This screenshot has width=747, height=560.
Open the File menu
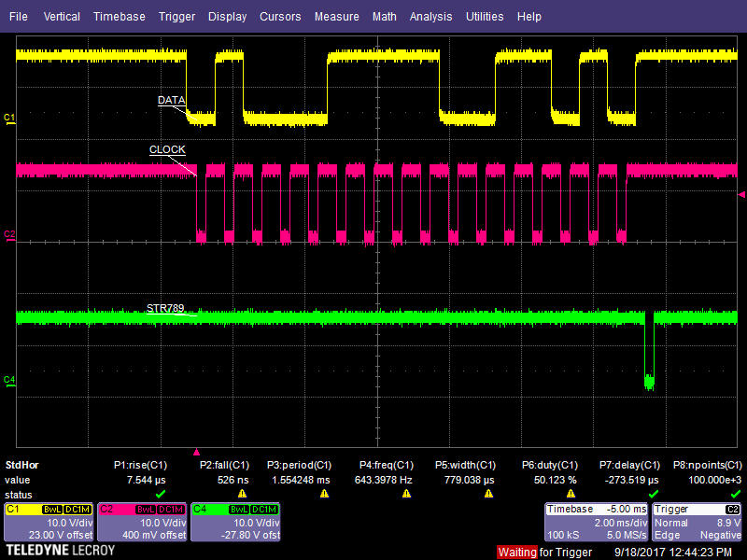(19, 17)
